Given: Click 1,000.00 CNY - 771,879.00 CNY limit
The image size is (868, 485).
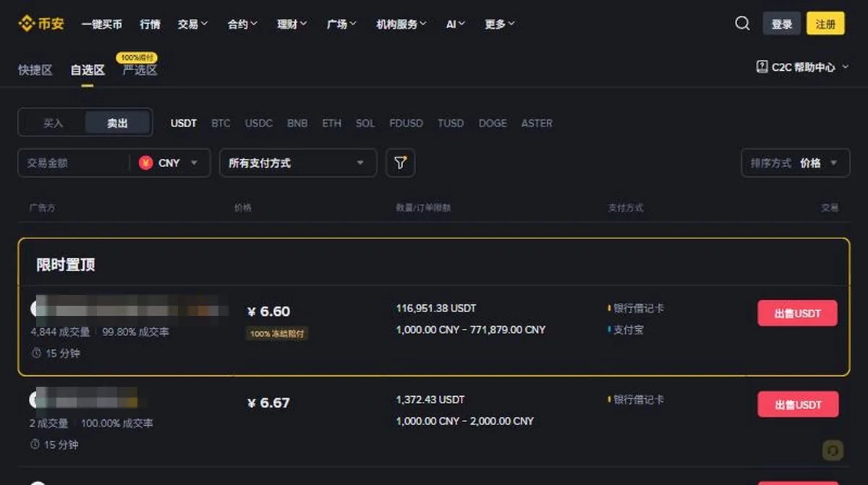Looking at the screenshot, I should (x=471, y=330).
